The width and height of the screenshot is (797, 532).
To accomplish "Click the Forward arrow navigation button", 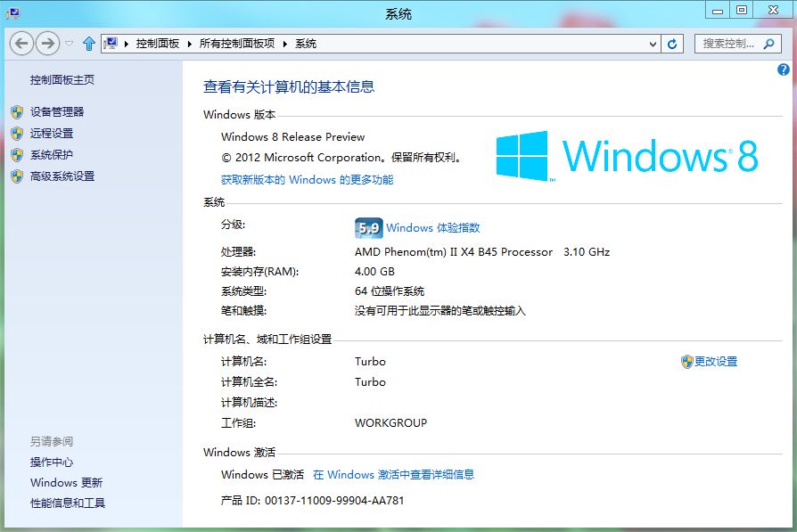I will click(48, 44).
